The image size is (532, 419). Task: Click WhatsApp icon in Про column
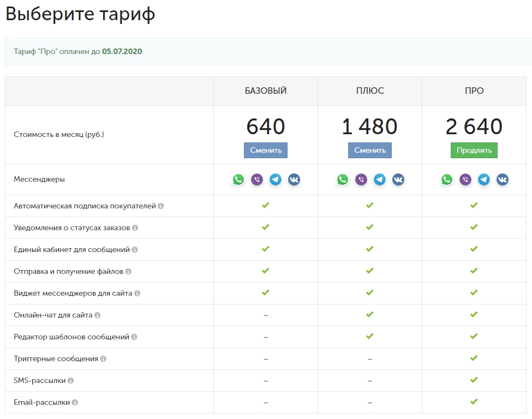(x=447, y=179)
